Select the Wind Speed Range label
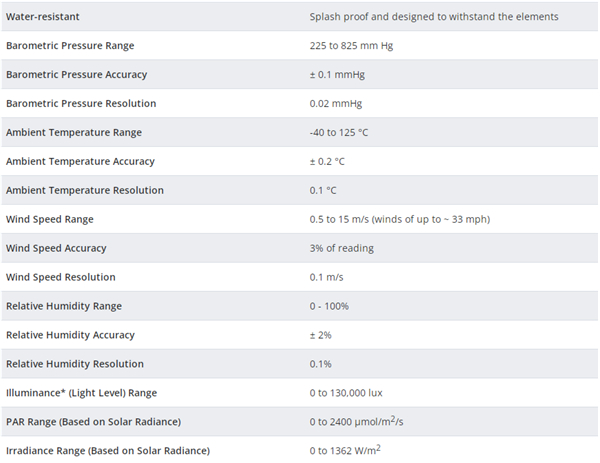The image size is (600, 463). coord(50,220)
